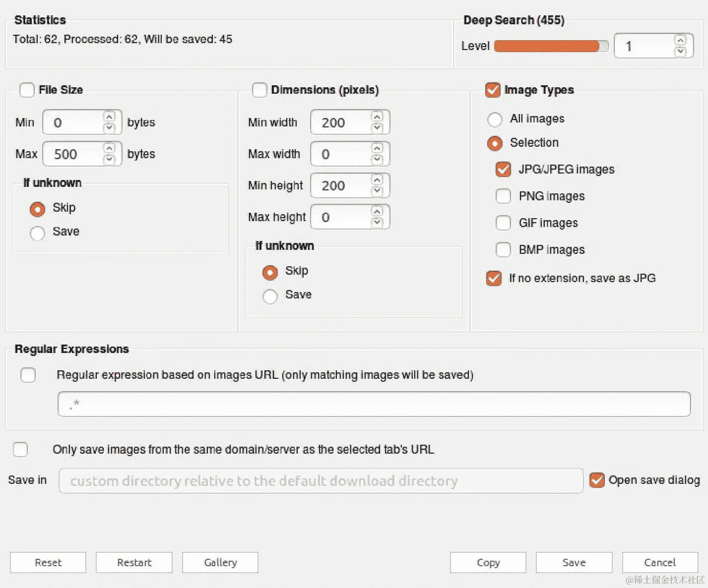Select All images radio option
The width and height of the screenshot is (708, 588).
pyautogui.click(x=495, y=119)
